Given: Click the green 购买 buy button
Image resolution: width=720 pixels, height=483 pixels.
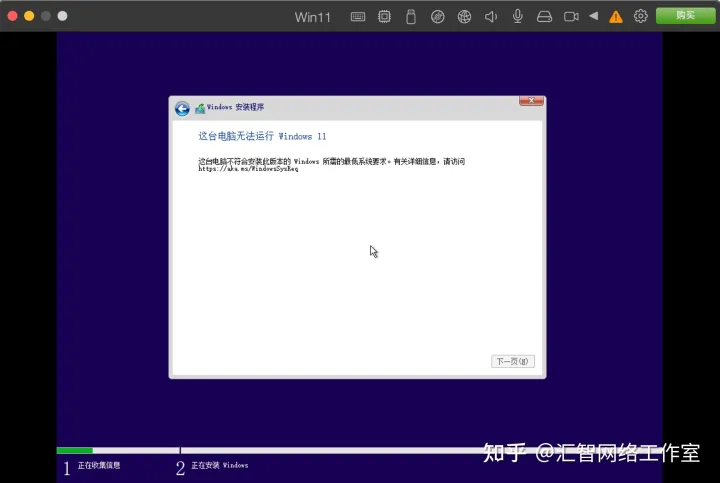Looking at the screenshot, I should [x=685, y=16].
